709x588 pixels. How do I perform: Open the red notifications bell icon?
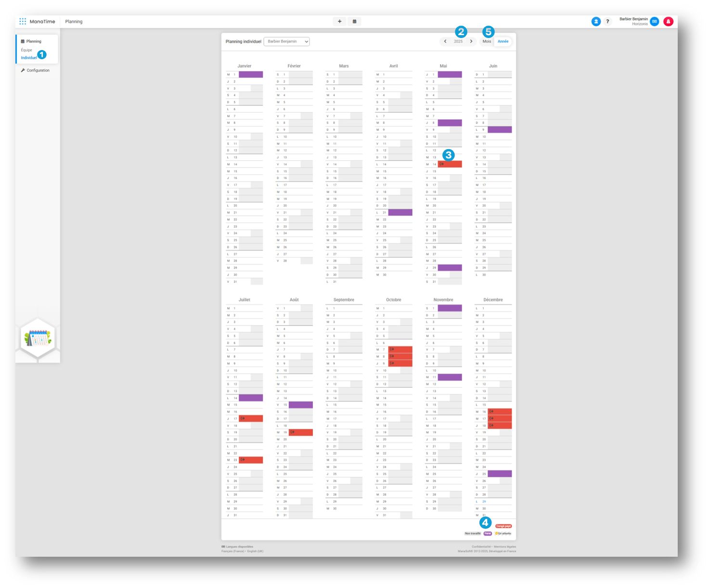668,22
